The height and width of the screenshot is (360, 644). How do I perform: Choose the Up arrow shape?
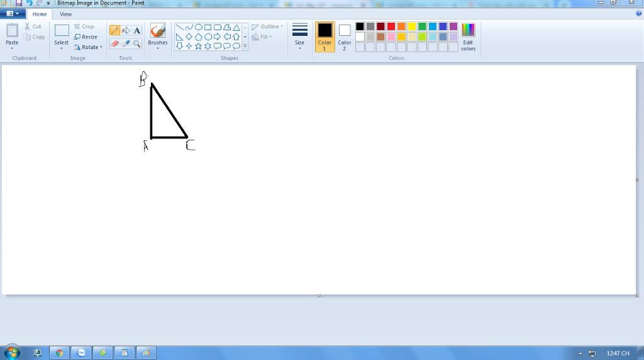[236, 37]
